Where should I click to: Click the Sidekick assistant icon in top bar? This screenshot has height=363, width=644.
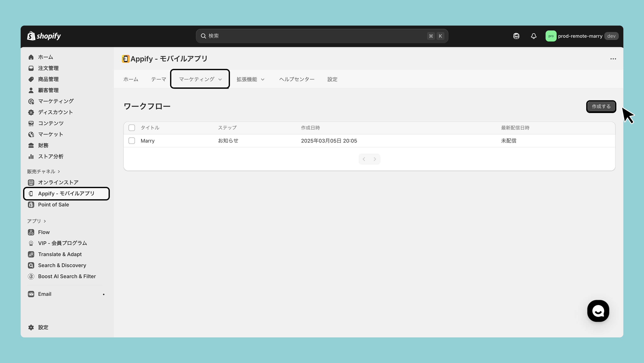pos(516,36)
